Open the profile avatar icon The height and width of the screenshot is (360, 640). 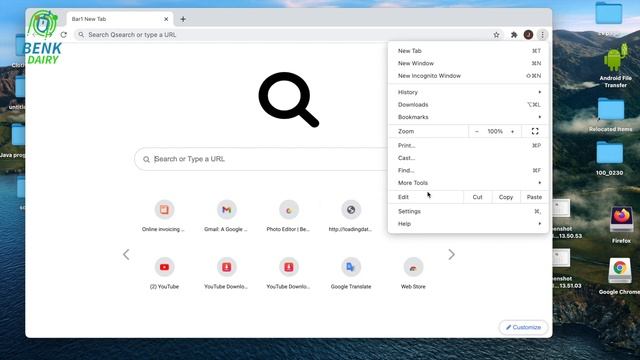point(528,35)
